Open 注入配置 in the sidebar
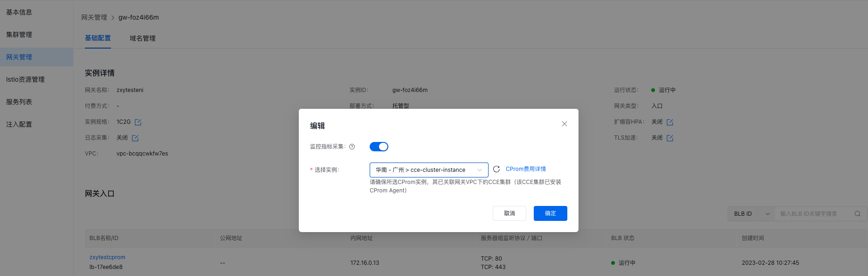Viewport: 868px width, 276px height. tap(19, 124)
